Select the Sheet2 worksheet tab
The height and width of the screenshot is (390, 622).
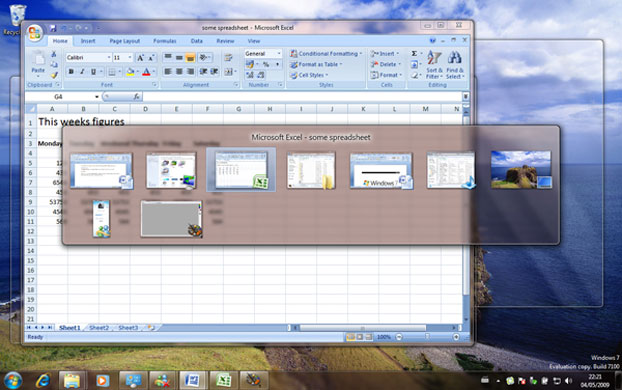pos(99,328)
